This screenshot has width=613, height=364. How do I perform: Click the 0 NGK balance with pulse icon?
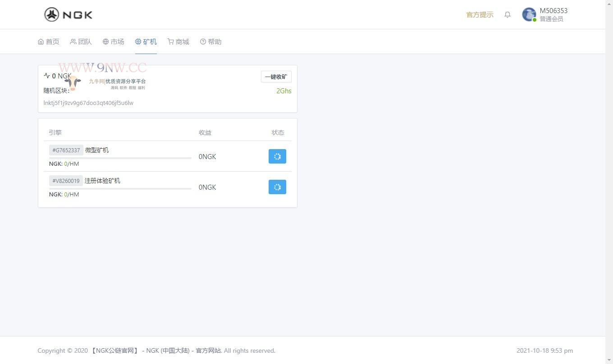coord(58,76)
